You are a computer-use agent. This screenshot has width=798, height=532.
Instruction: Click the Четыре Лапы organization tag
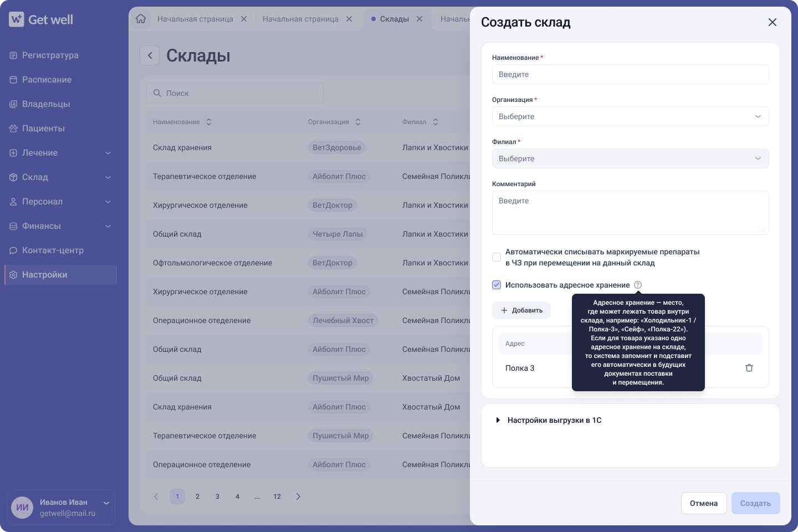coord(337,234)
